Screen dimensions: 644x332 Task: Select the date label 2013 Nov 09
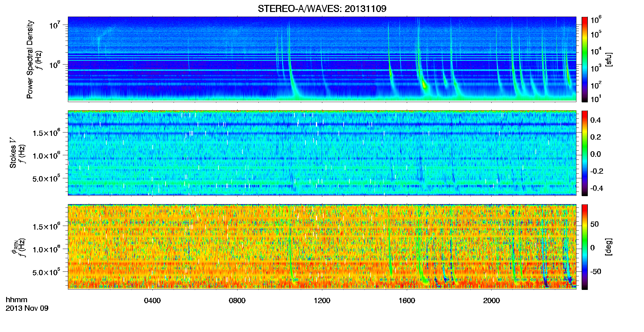27,308
